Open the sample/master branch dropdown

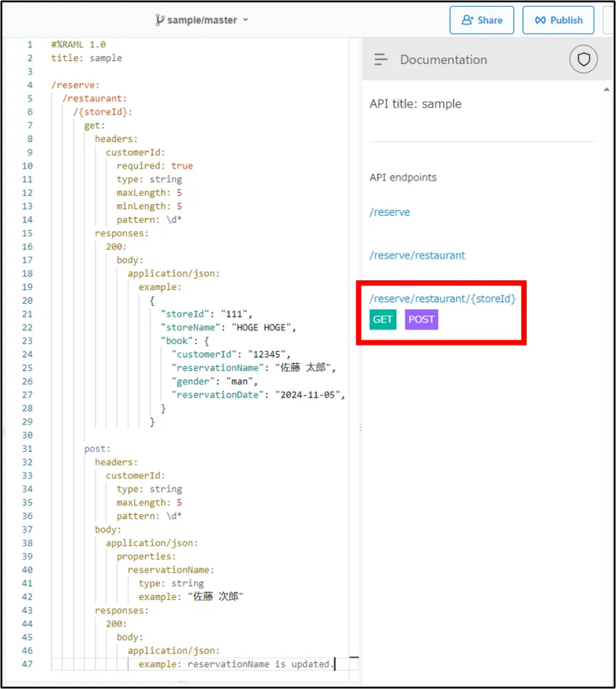pyautogui.click(x=245, y=20)
